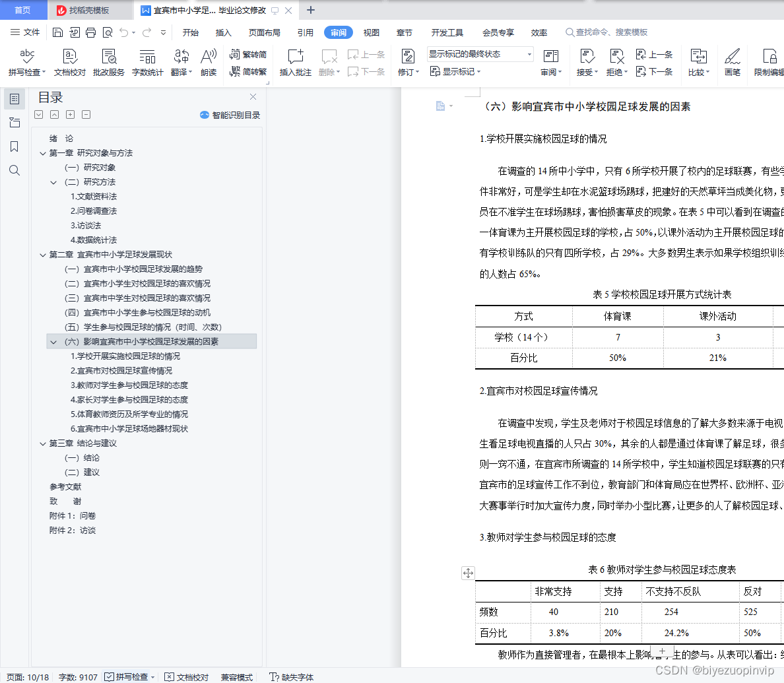
Task: Collapse 第二章 宜宾市中小学足球发展现状 node
Action: point(43,255)
